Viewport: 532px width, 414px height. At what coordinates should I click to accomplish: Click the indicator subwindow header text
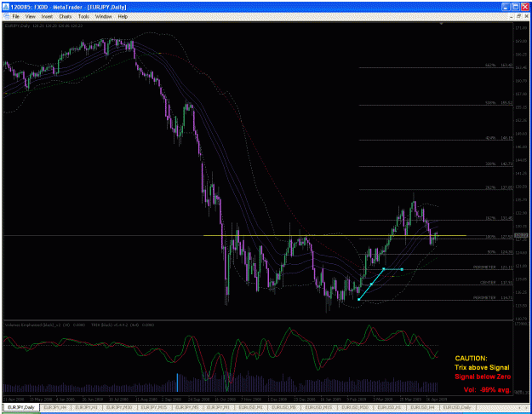tap(79, 325)
